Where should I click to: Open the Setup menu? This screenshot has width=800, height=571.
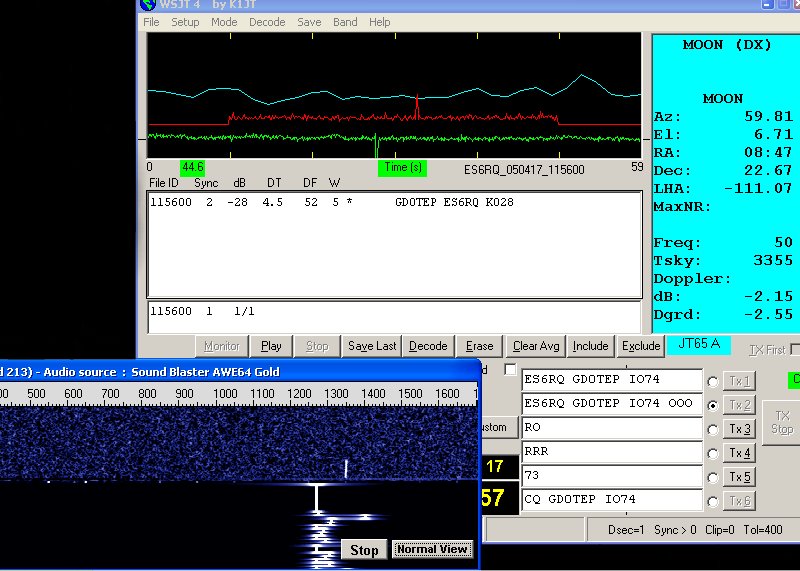(x=185, y=22)
